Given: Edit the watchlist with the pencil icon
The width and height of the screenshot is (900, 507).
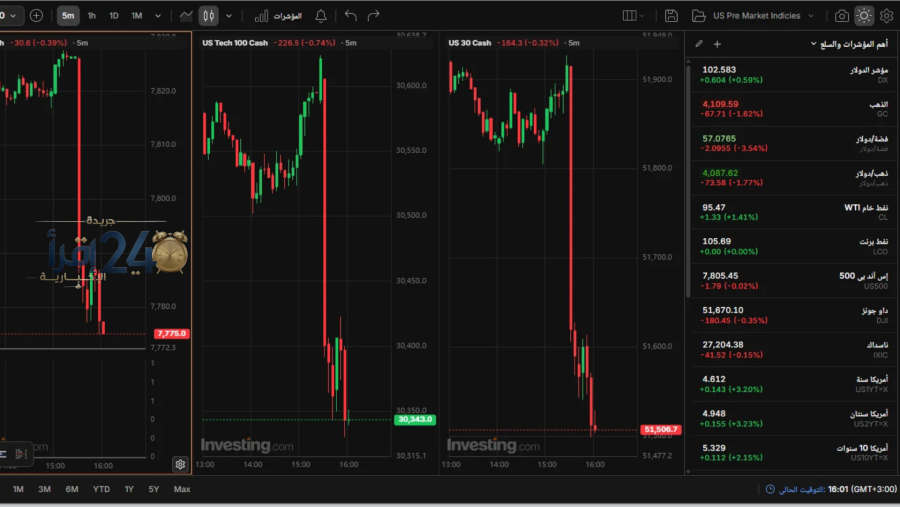Looking at the screenshot, I should (x=699, y=44).
